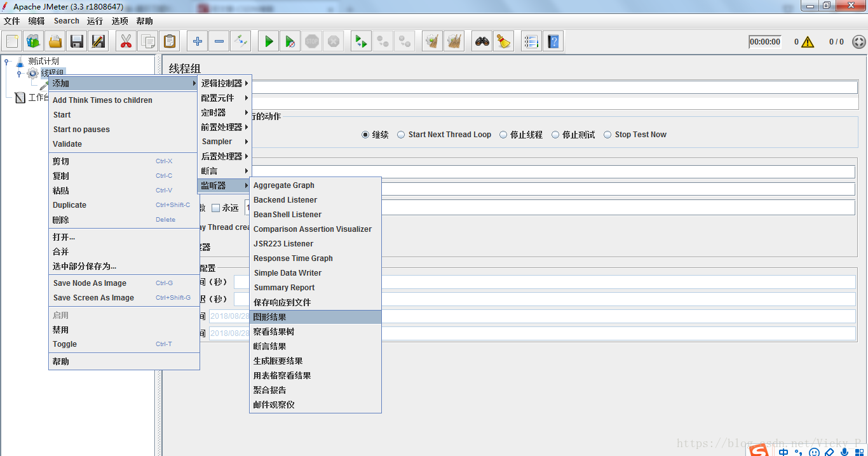The height and width of the screenshot is (456, 868).
Task: Expand the 前置处理器 submenu
Action: pyautogui.click(x=225, y=127)
